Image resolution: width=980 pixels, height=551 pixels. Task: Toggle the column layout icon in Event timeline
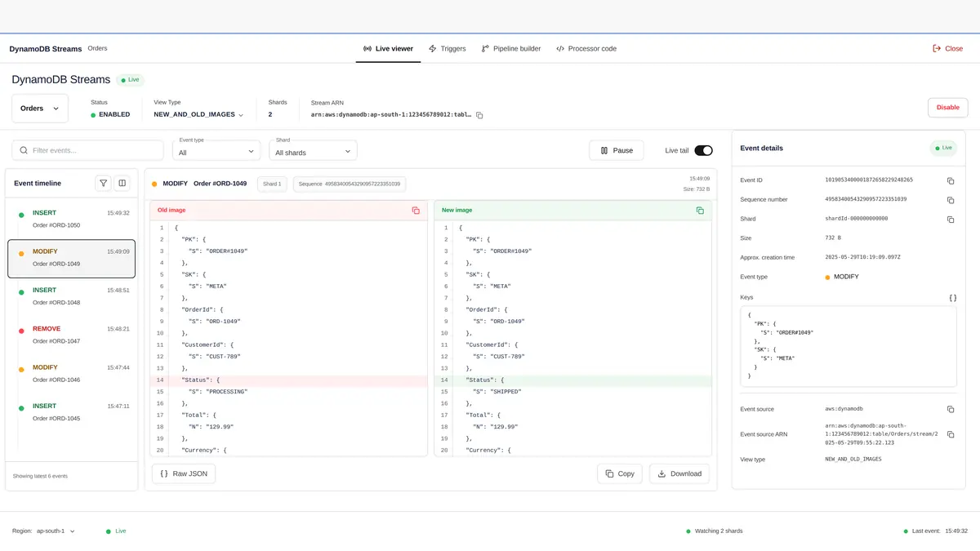point(122,183)
